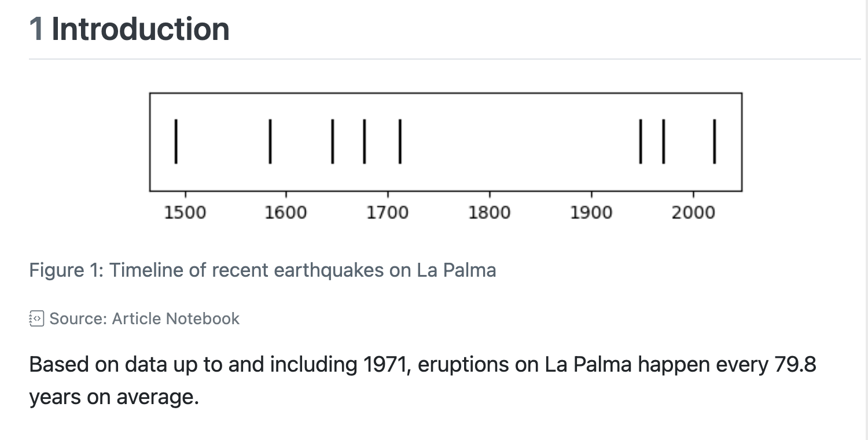Click the 1800 axis tick label
The height and width of the screenshot is (440, 868).
pyautogui.click(x=490, y=212)
